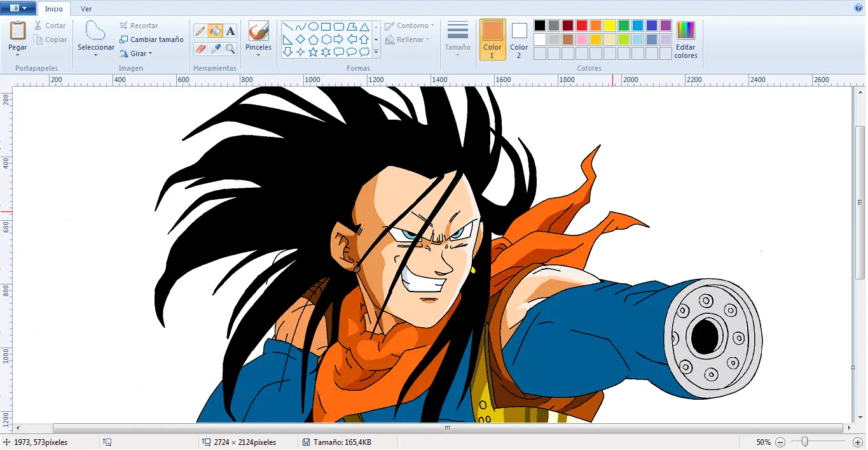Image resolution: width=868 pixels, height=450 pixels.
Task: Click the Cortar button
Action: click(50, 25)
